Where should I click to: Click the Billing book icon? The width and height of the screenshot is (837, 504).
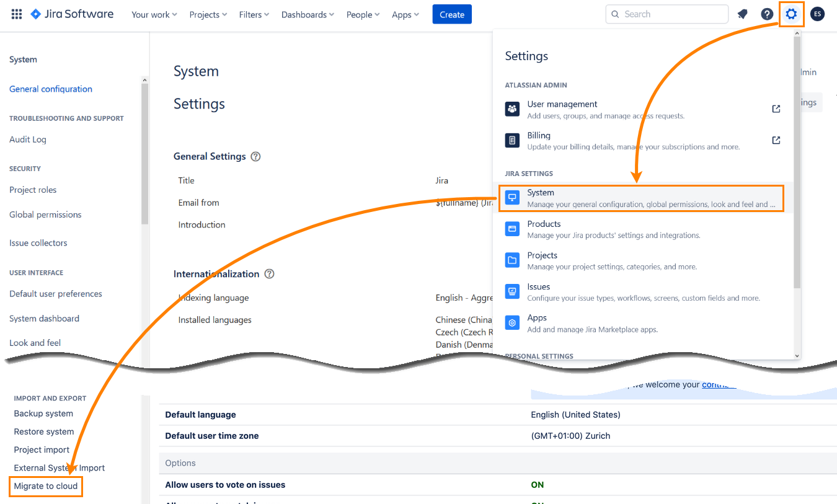pyautogui.click(x=512, y=140)
